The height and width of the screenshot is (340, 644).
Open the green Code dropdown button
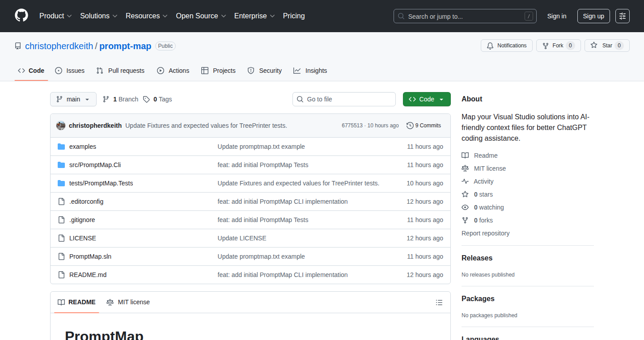(x=427, y=99)
